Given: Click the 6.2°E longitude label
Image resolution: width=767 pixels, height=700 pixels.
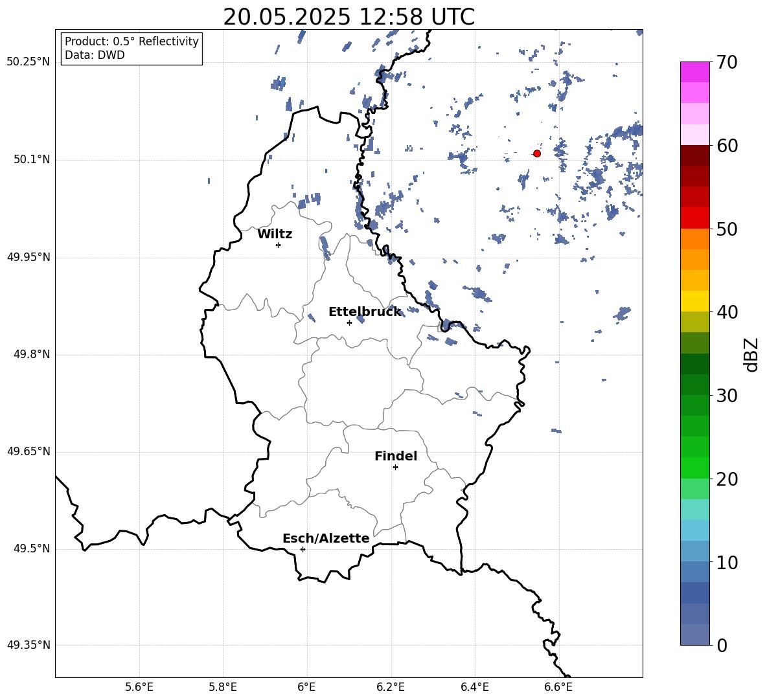Looking at the screenshot, I should [391, 687].
